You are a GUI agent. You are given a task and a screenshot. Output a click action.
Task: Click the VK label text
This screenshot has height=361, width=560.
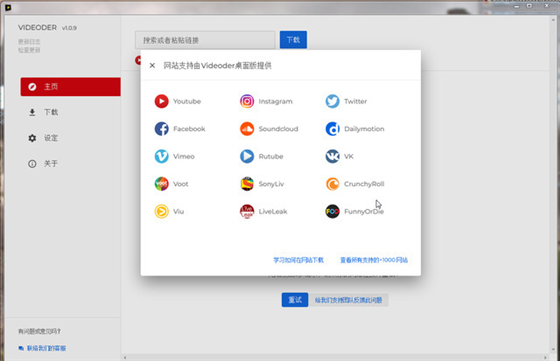coord(349,156)
